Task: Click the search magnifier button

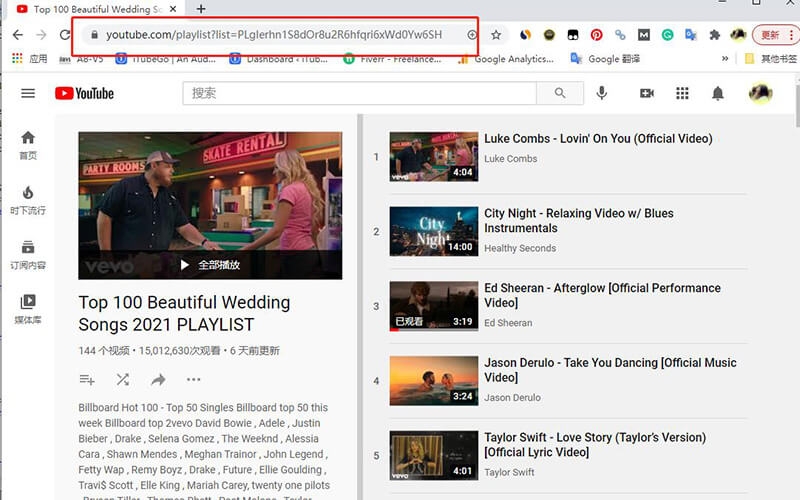Action: [560, 93]
